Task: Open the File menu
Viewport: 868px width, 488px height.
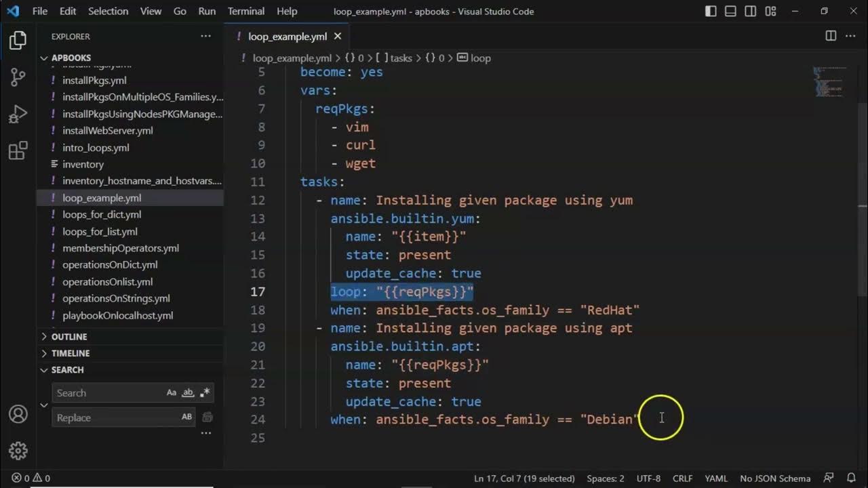Action: pyautogui.click(x=40, y=12)
